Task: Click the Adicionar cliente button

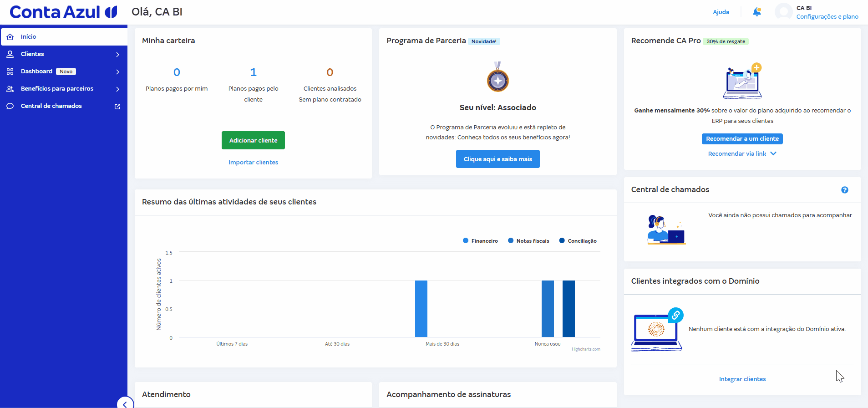Action: [x=253, y=140]
